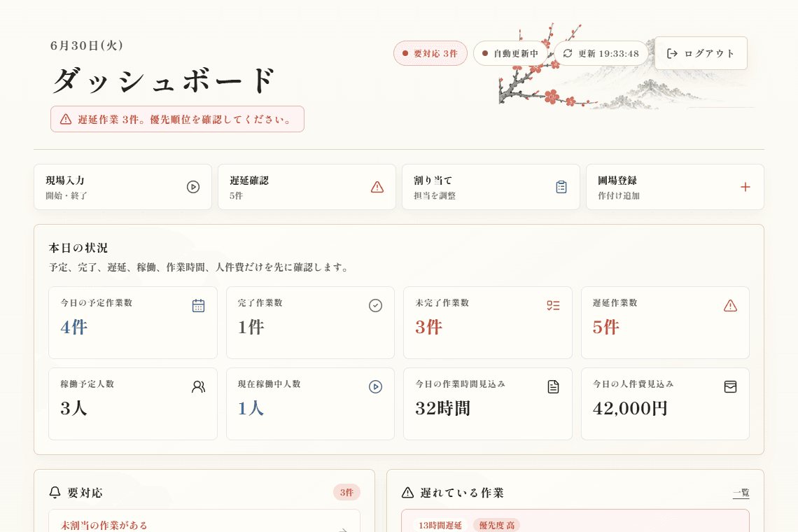This screenshot has width=798, height=532.
Task: Click the 要対応 3件 status pill
Action: pyautogui.click(x=430, y=53)
